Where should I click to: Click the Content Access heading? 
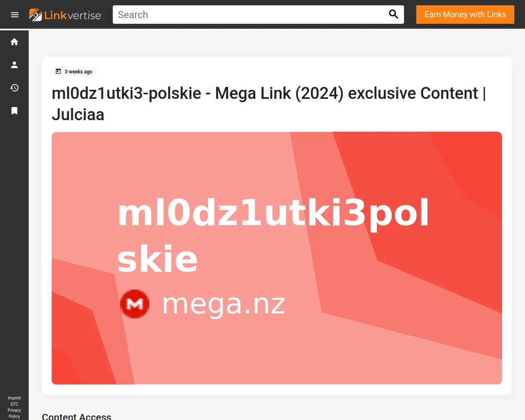click(x=76, y=416)
